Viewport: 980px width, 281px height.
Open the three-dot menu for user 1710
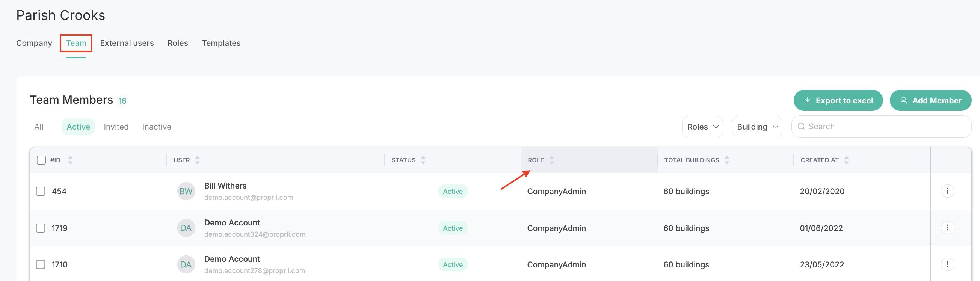point(947,264)
